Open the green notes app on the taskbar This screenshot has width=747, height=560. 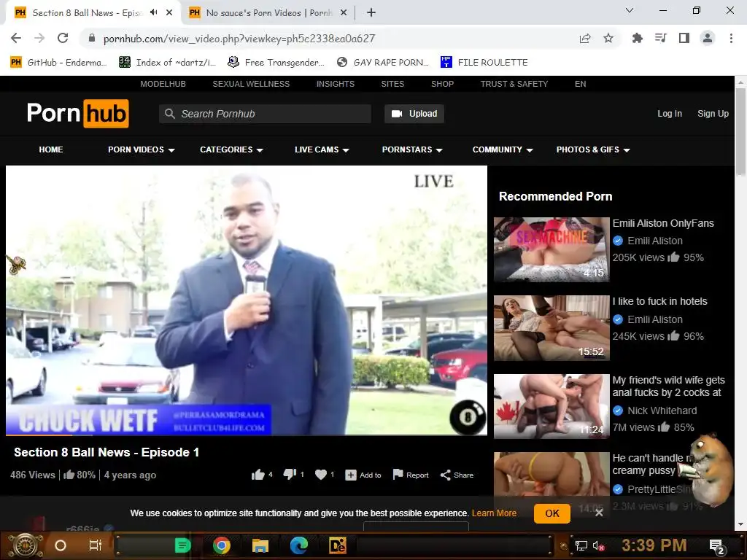click(182, 545)
